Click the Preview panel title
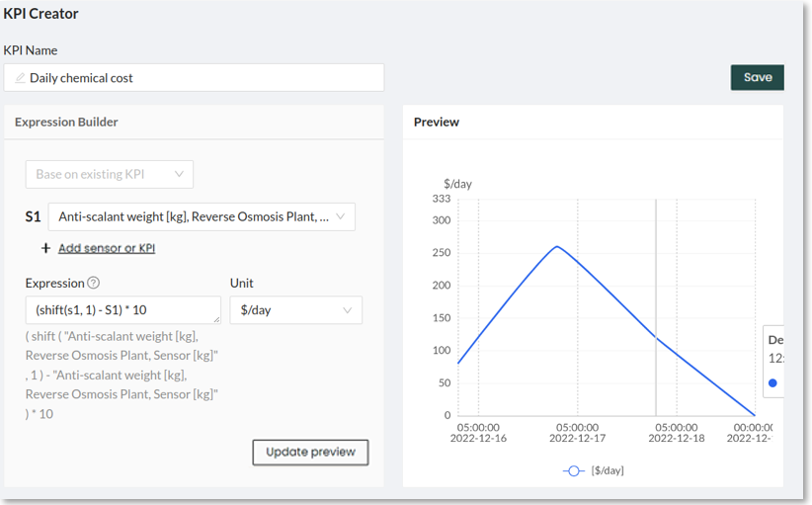812x505 pixels. [437, 122]
